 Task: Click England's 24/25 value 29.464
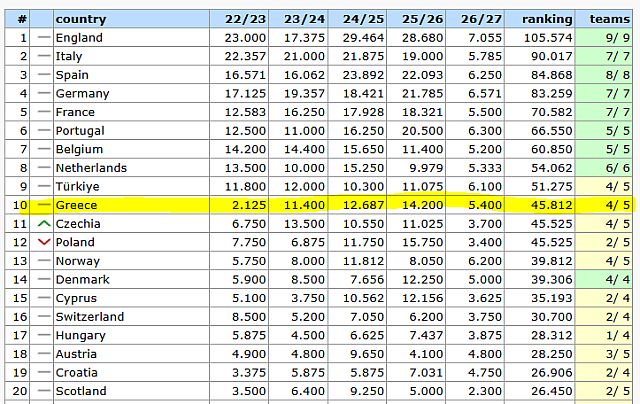[363, 38]
